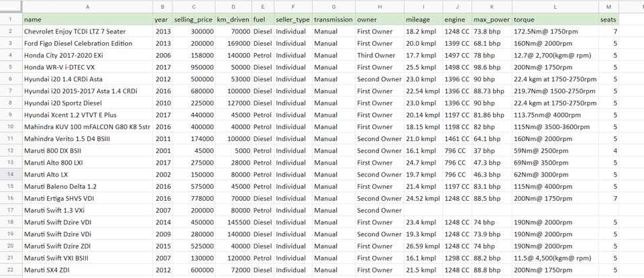Select cell 'Maruti Swift 1.3 VXi'
The image size is (644, 278).
87,210
